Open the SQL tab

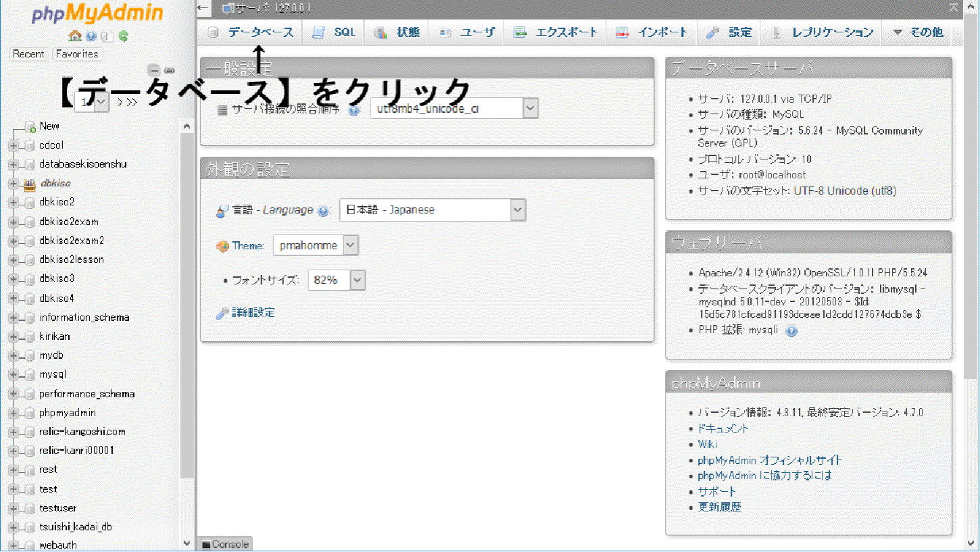[x=335, y=32]
